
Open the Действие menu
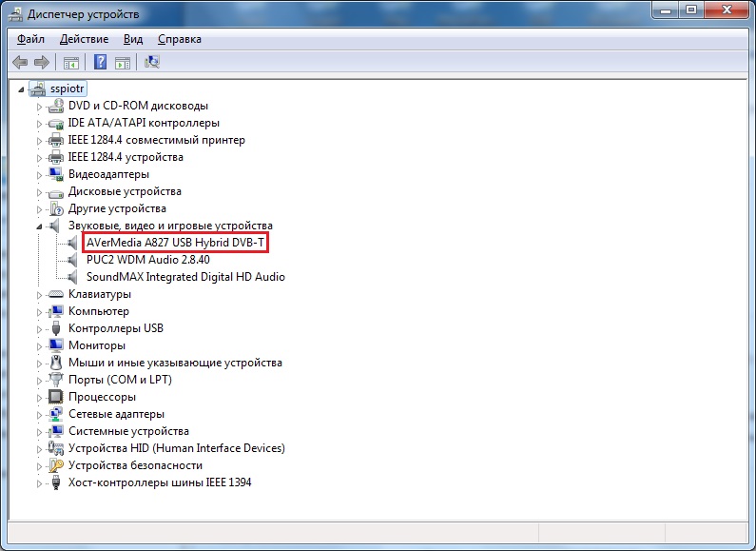coord(84,39)
